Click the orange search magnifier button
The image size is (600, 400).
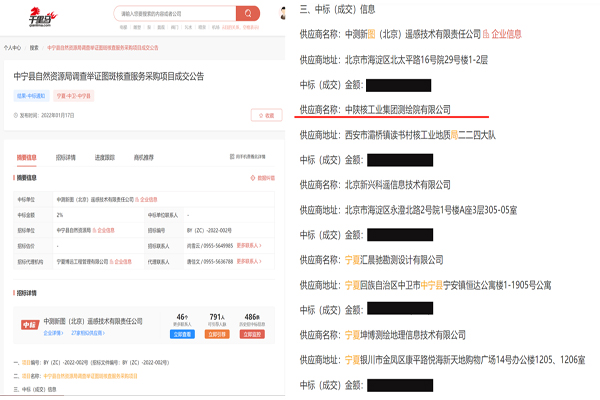(x=248, y=14)
